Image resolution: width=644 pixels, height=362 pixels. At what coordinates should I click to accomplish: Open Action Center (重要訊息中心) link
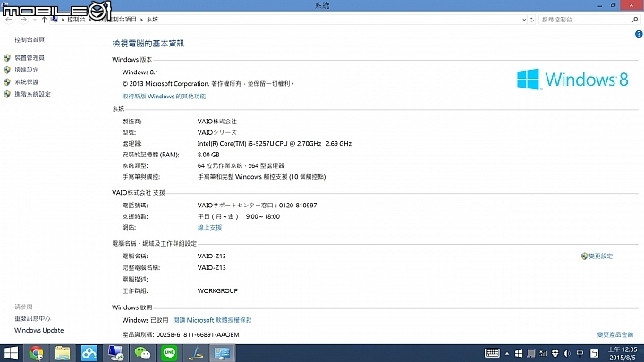click(32, 318)
